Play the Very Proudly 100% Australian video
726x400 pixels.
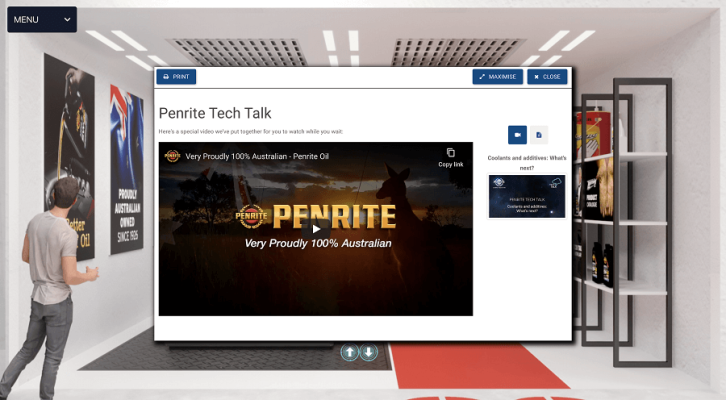(x=316, y=229)
